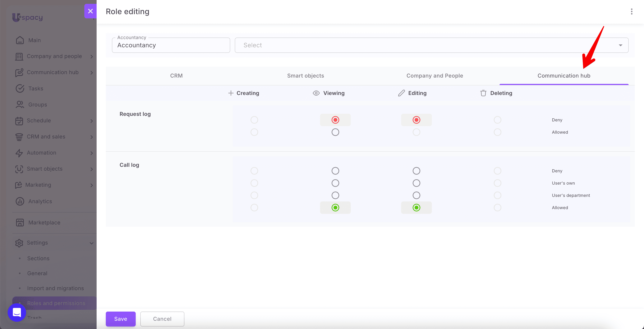
Task: Click the Communication hub sidebar icon
Action: coord(19,72)
